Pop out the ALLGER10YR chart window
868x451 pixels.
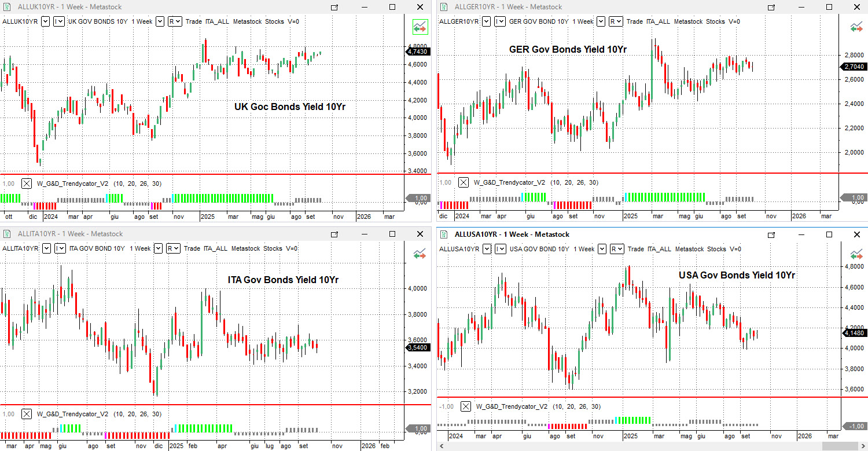tap(771, 7)
